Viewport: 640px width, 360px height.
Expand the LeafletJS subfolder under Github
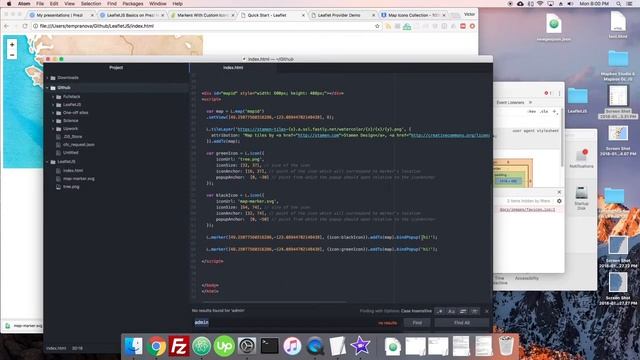pos(53,105)
